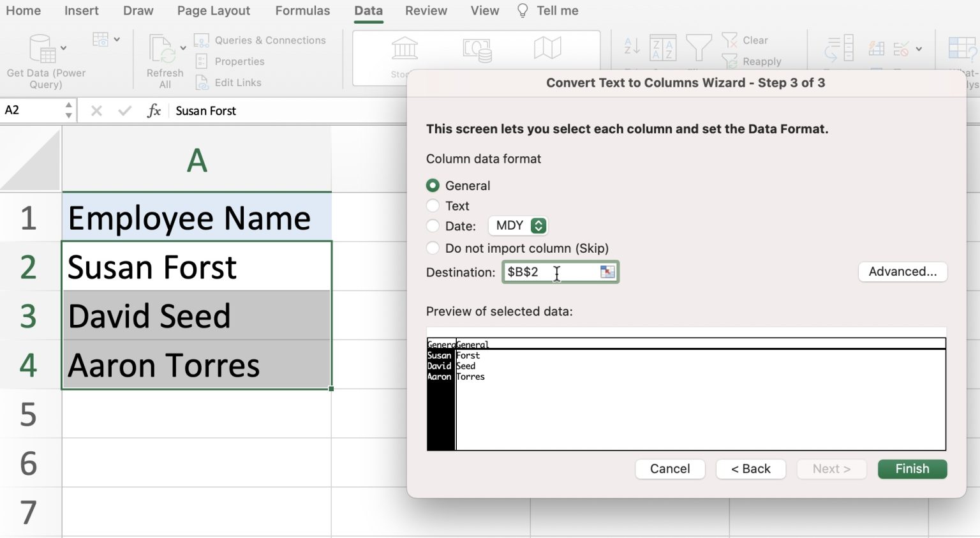Click the Cancel button

click(x=670, y=469)
